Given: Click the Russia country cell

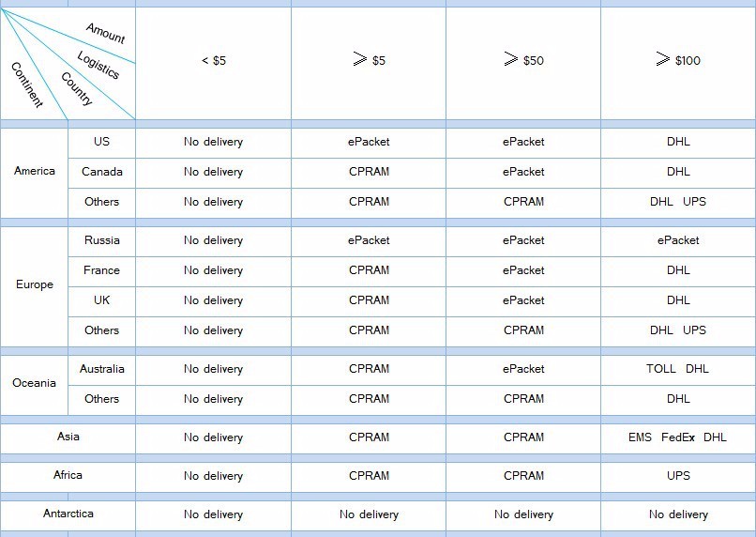Looking at the screenshot, I should [101, 240].
